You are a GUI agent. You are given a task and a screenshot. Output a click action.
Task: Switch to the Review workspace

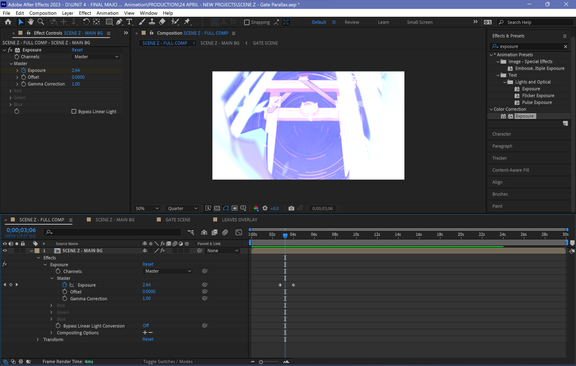352,22
